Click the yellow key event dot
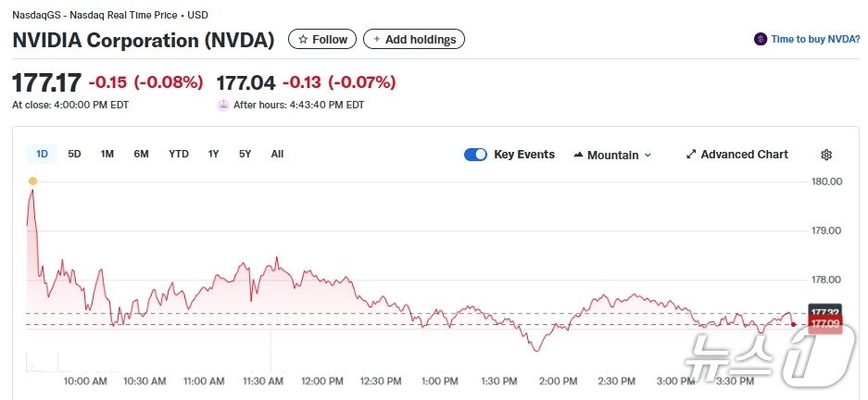 click(33, 181)
